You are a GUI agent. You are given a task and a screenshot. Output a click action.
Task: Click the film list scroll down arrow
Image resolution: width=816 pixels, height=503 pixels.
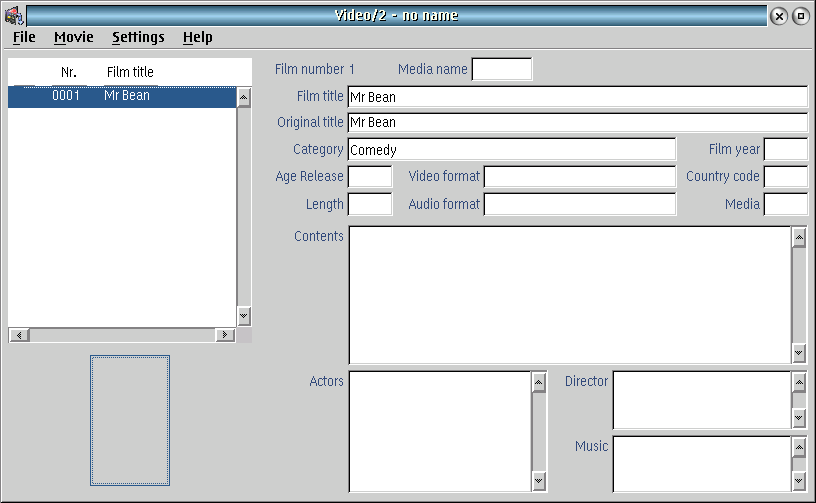244,316
